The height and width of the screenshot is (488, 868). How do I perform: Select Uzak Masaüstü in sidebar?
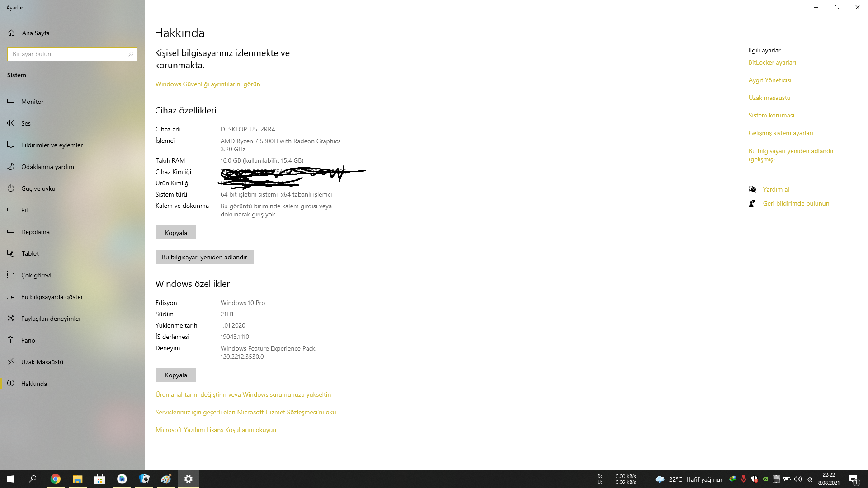point(42,362)
